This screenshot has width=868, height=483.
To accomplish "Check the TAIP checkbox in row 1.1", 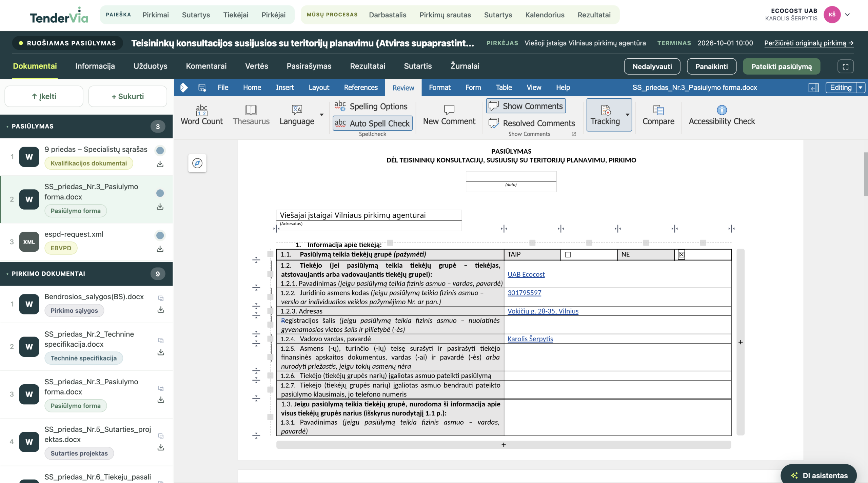I will point(568,255).
